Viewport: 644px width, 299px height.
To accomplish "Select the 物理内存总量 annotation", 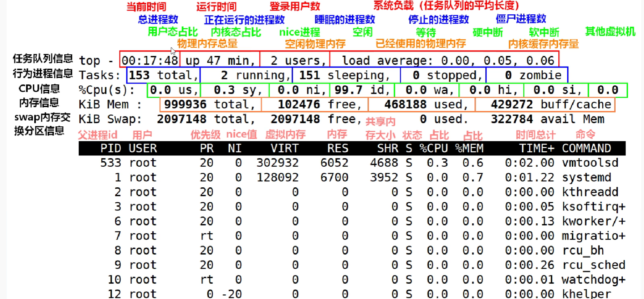I will coord(207,44).
